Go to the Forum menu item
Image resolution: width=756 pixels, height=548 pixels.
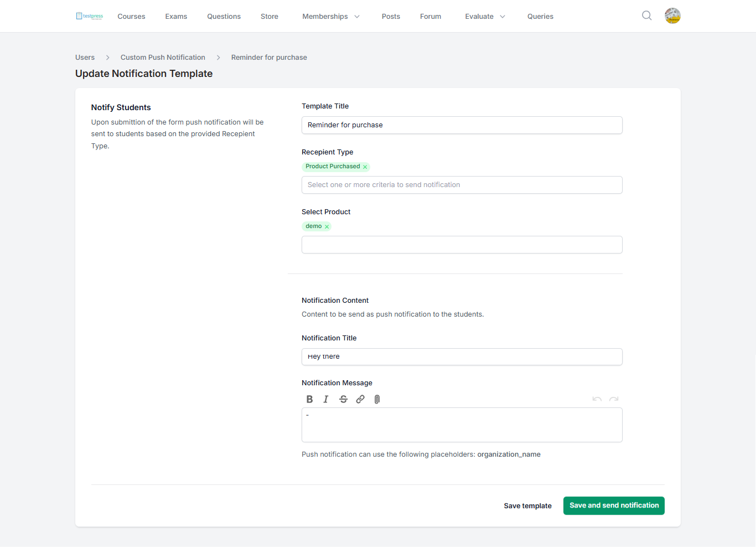[431, 17]
